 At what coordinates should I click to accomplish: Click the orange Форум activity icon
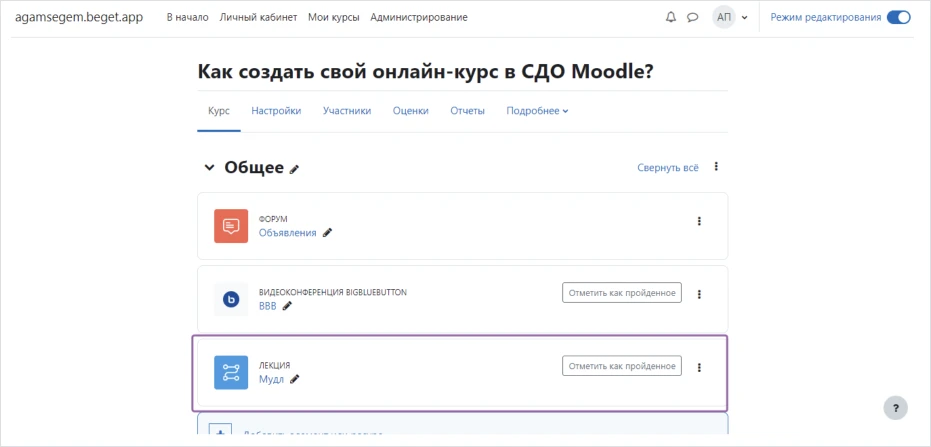[x=231, y=226]
